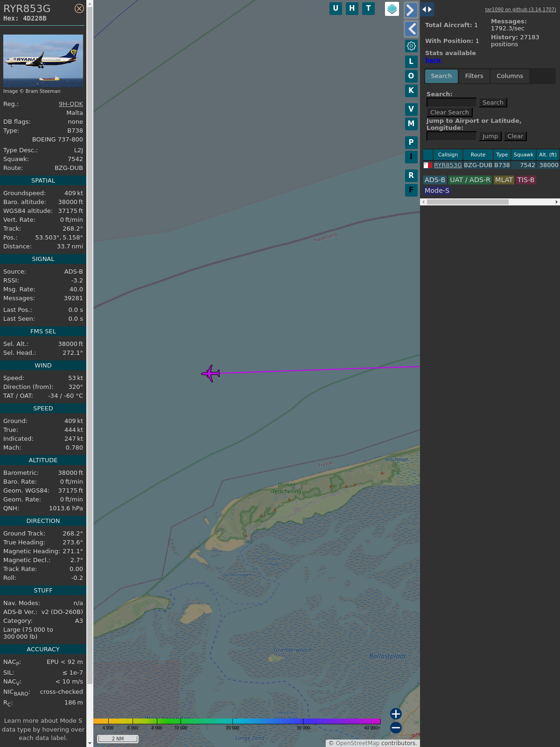
Task: Sort table by Callsign column
Action: pos(448,155)
